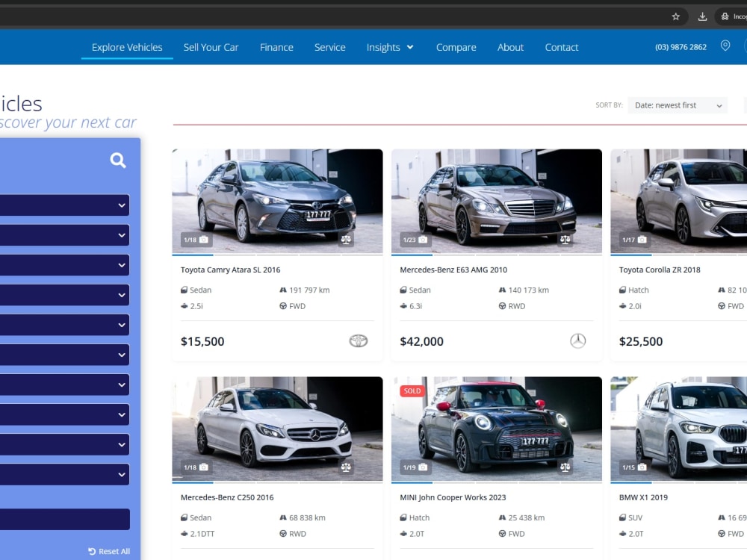This screenshot has width=747, height=560.
Task: Expand the first filter dropdown in sidebar
Action: [64, 205]
